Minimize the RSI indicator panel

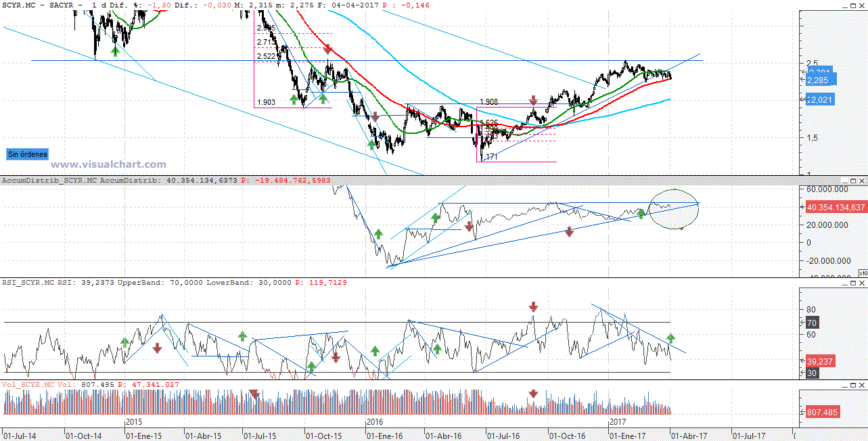(x=844, y=284)
